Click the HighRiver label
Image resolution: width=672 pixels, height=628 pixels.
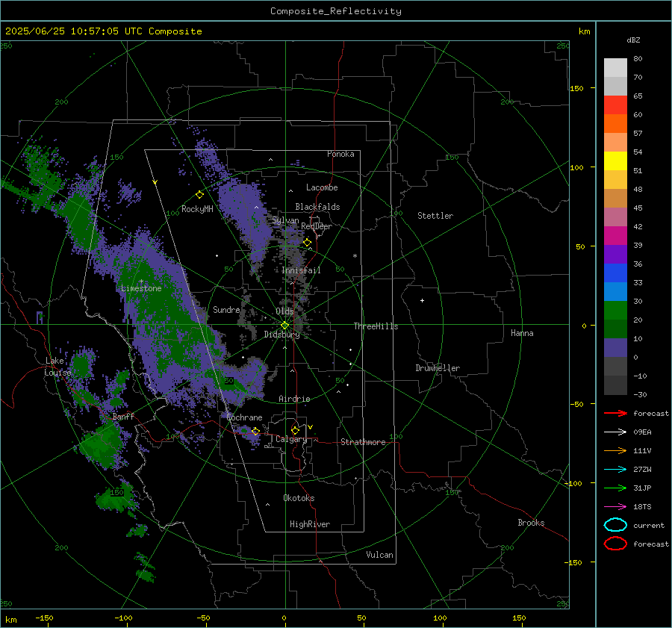click(310, 524)
